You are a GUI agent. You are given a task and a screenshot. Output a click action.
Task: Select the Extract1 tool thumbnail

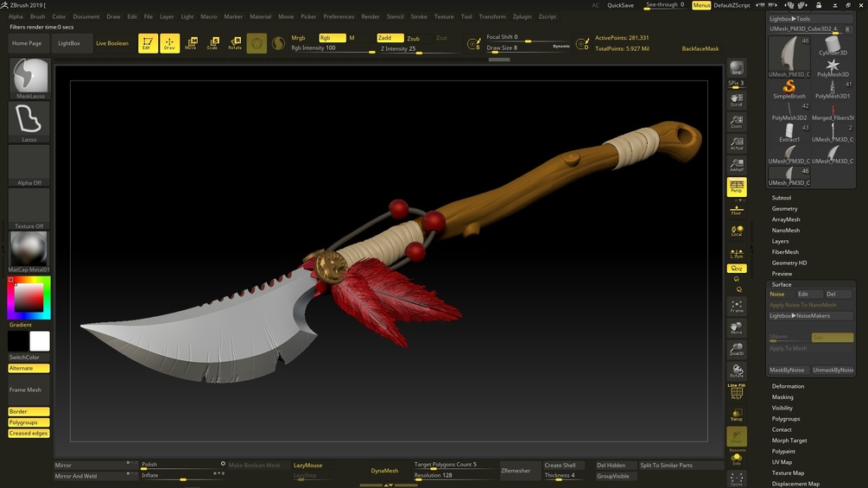pos(789,133)
